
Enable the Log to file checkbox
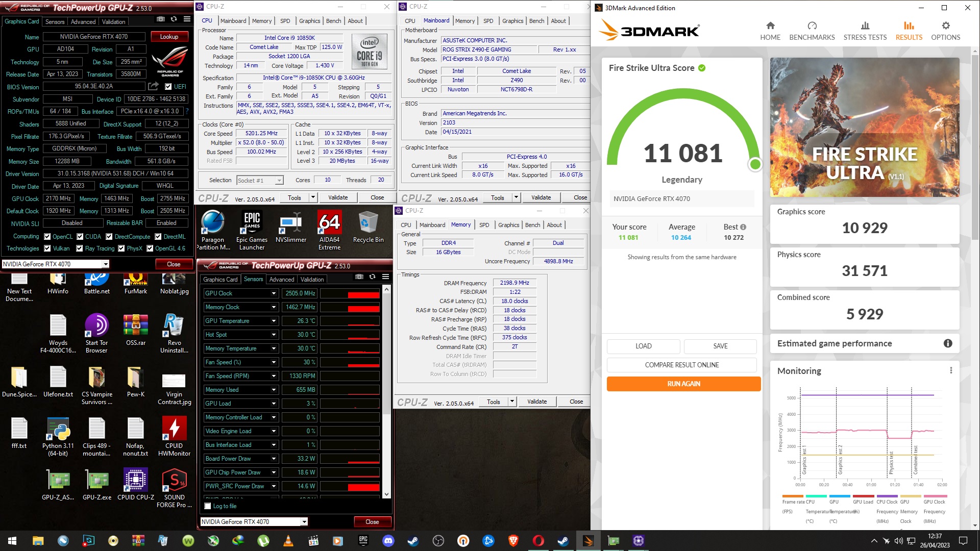[x=208, y=506]
